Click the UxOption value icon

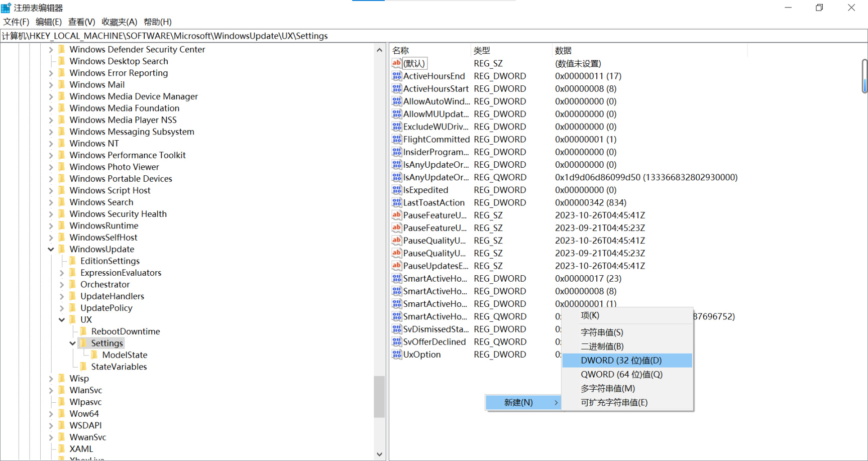click(x=397, y=354)
